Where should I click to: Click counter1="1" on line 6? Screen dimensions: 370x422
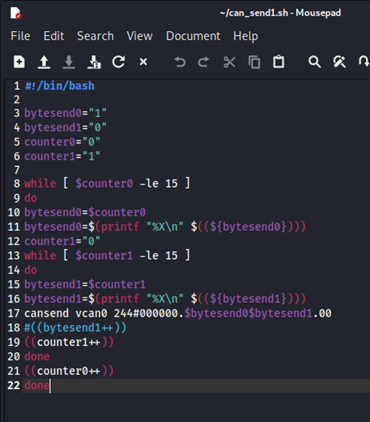pos(62,156)
